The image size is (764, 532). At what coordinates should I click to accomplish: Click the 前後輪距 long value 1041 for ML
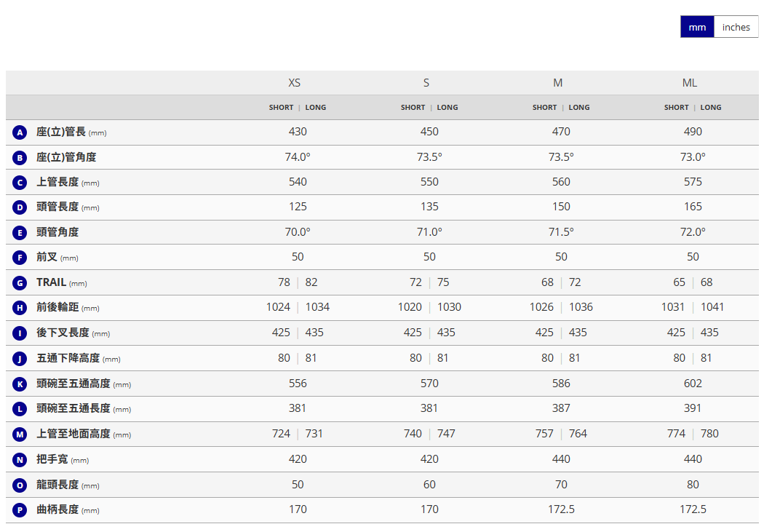pos(712,307)
